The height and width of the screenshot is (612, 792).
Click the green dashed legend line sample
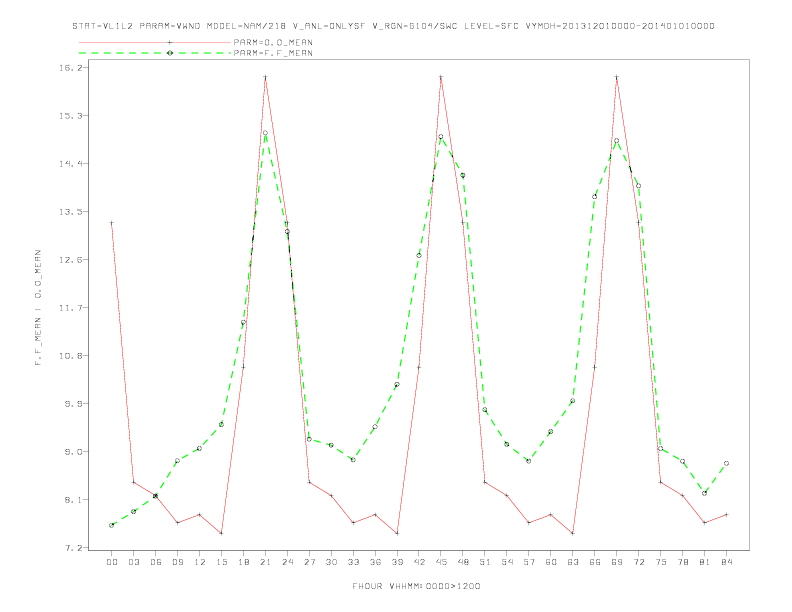coord(155,53)
